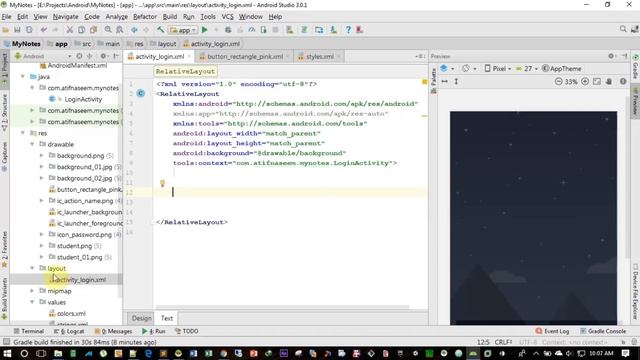Click the layout breadcrumb in navigation bar
The width and height of the screenshot is (640, 360).
tap(163, 44)
